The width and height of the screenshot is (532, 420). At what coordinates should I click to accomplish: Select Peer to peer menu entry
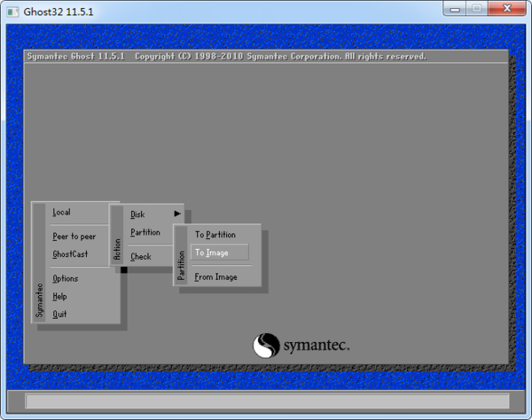(x=74, y=237)
